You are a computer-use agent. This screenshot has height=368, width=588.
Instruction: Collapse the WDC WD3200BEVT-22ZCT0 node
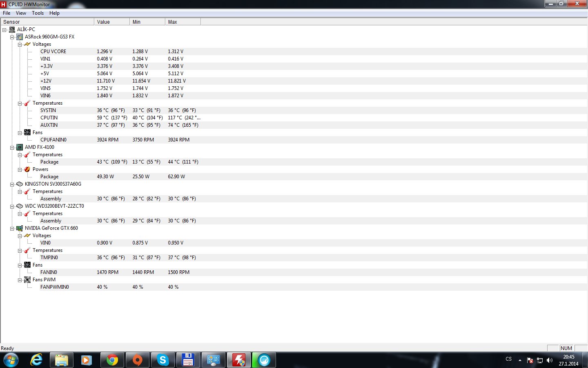(x=12, y=206)
